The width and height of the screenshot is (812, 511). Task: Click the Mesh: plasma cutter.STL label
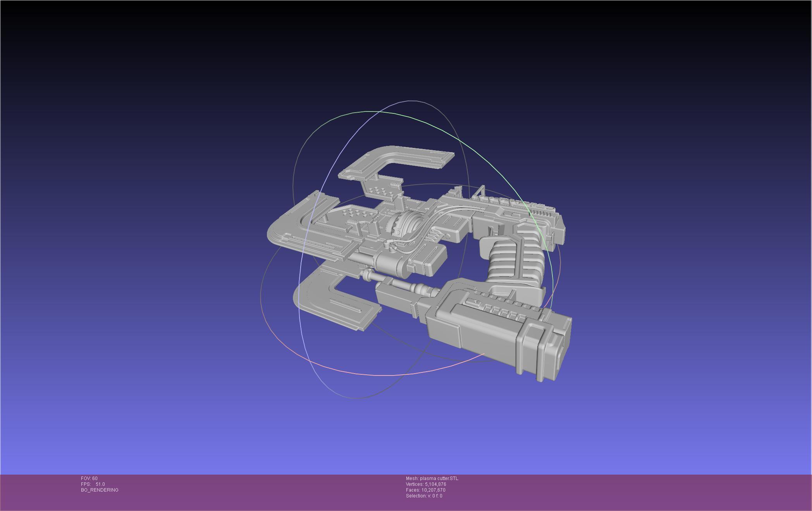[432, 478]
